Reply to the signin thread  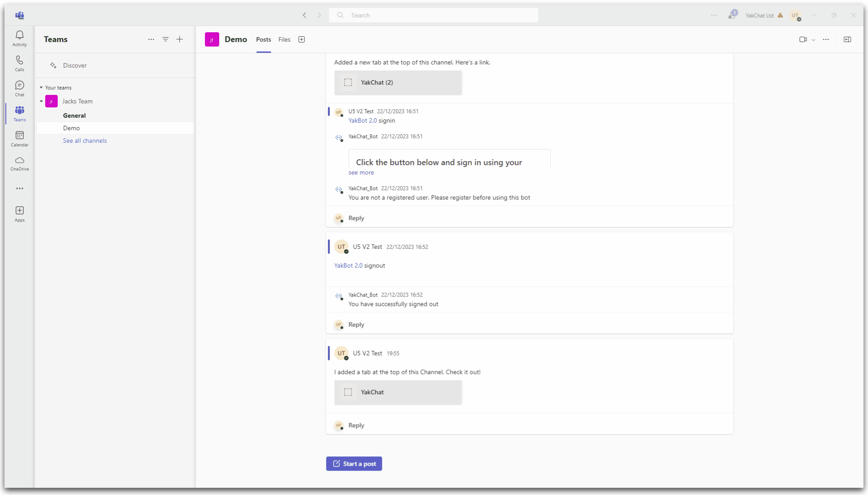click(356, 218)
